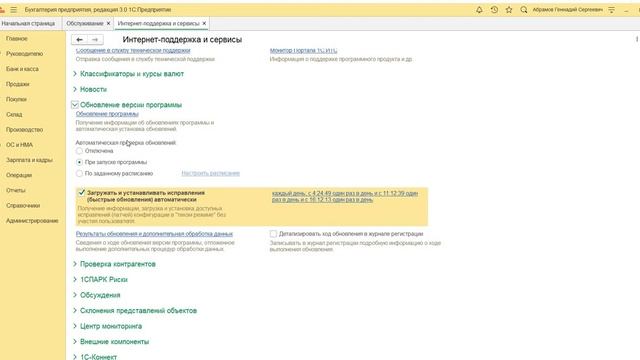
Task: Open favorites star icon
Action: [x=509, y=9]
